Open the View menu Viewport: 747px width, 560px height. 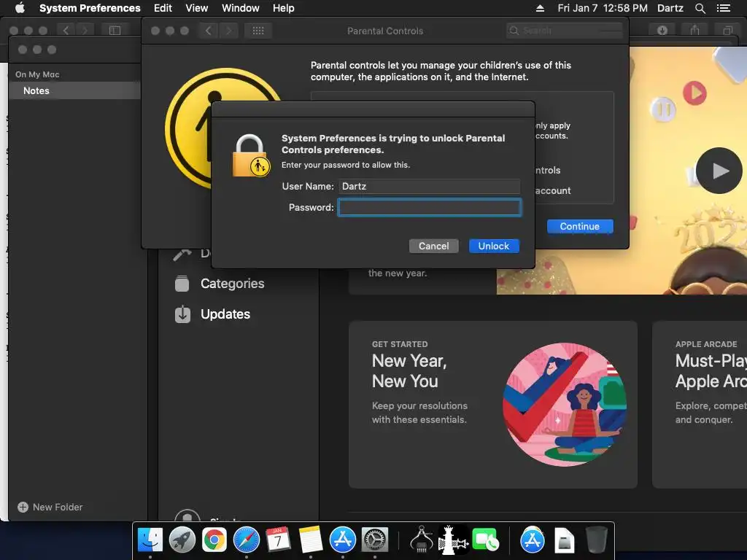click(197, 8)
